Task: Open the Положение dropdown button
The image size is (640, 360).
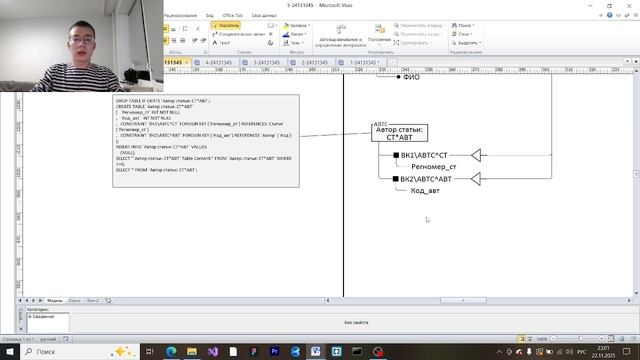Action: 379,36
